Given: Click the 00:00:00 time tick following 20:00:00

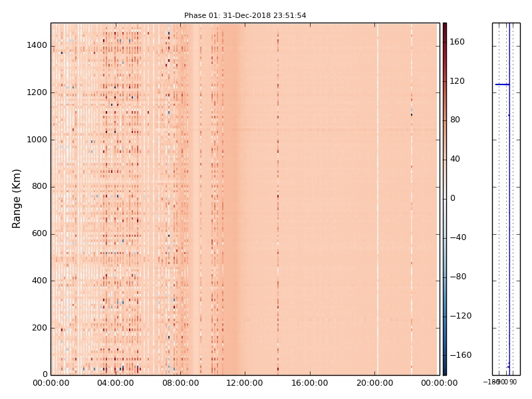Looking at the screenshot, I should click(x=440, y=384).
